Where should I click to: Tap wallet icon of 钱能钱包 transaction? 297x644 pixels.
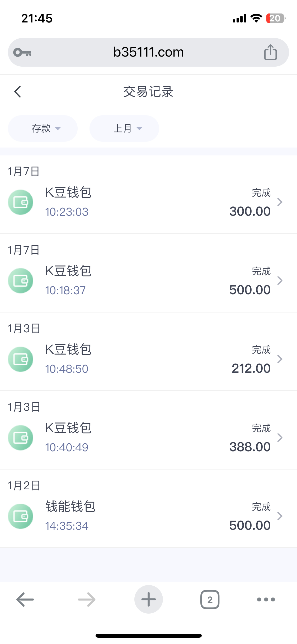click(x=21, y=516)
